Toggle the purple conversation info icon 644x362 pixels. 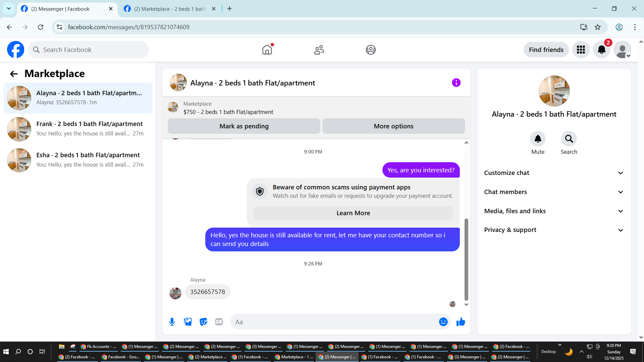pyautogui.click(x=456, y=83)
